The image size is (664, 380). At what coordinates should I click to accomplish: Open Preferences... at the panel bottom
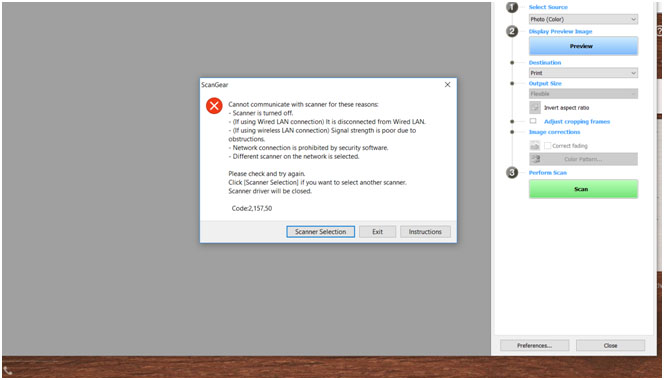coord(534,345)
